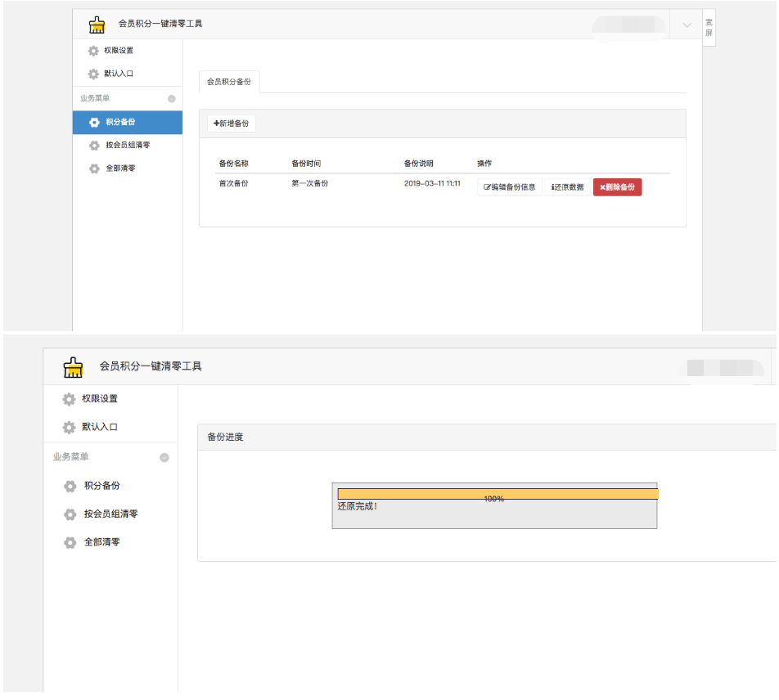Collapse 业务菜单 section in top panel
779x700 pixels.
(172, 99)
